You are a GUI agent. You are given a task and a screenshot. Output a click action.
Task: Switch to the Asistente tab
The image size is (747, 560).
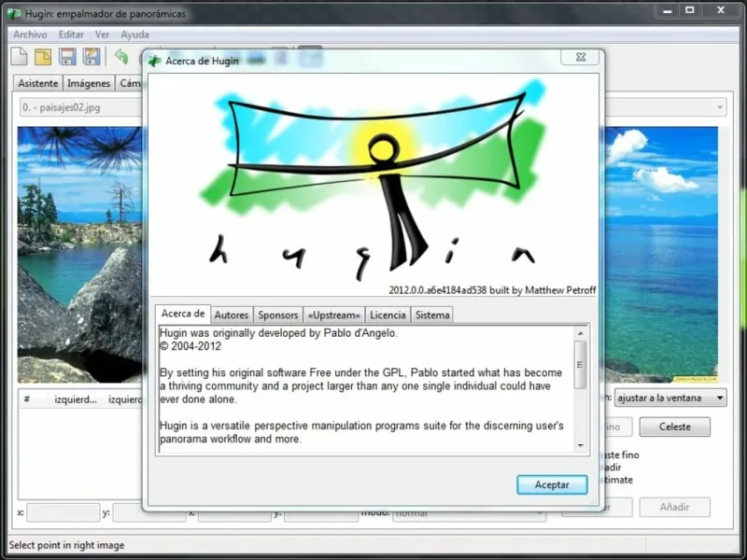click(38, 83)
